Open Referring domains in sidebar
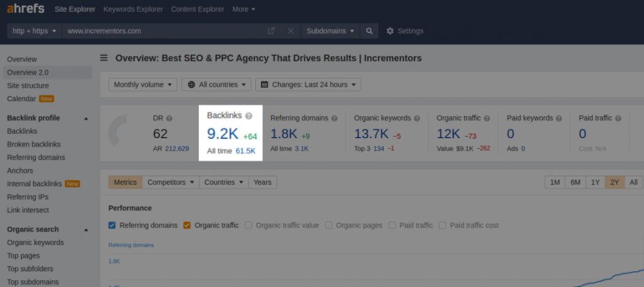Screen dimensions: 644x287 click(36, 157)
